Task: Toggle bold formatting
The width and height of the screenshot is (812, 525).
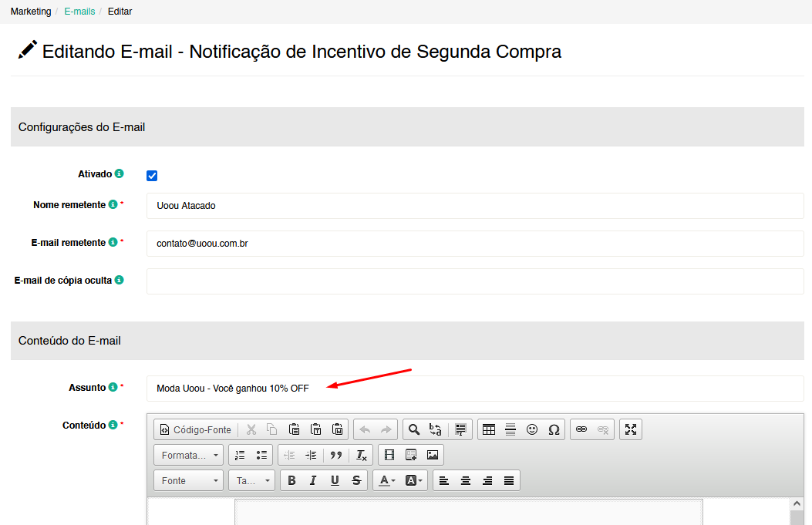Action: [x=291, y=480]
